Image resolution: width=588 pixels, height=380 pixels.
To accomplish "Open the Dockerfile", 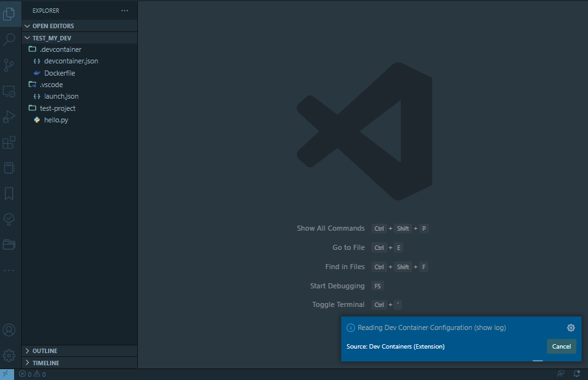I will (80, 73).
